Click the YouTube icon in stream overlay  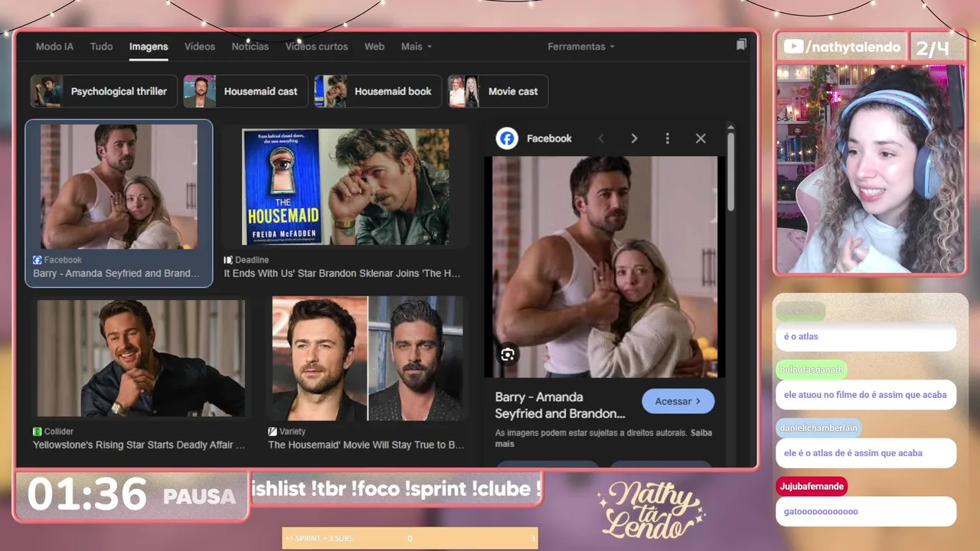tap(794, 47)
